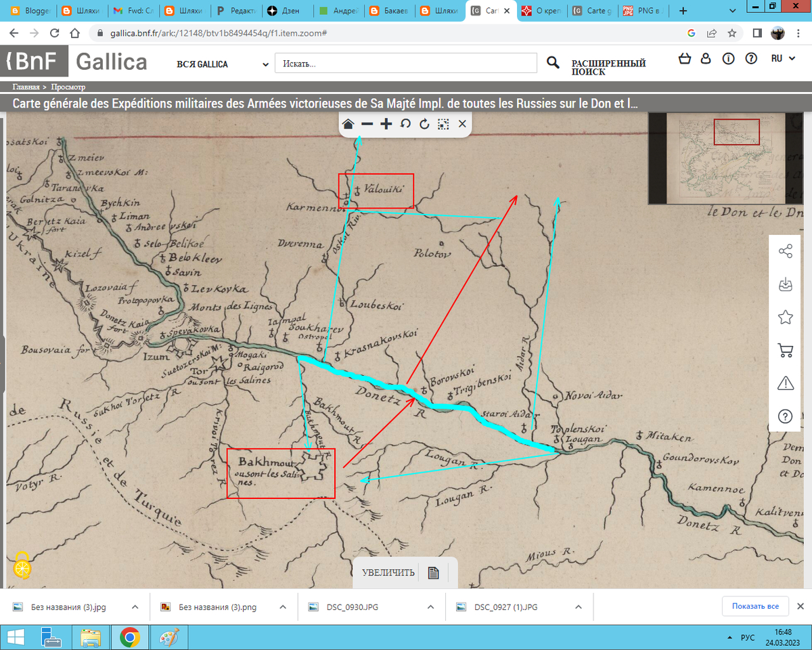Click Показать все downloads button

pyautogui.click(x=755, y=607)
